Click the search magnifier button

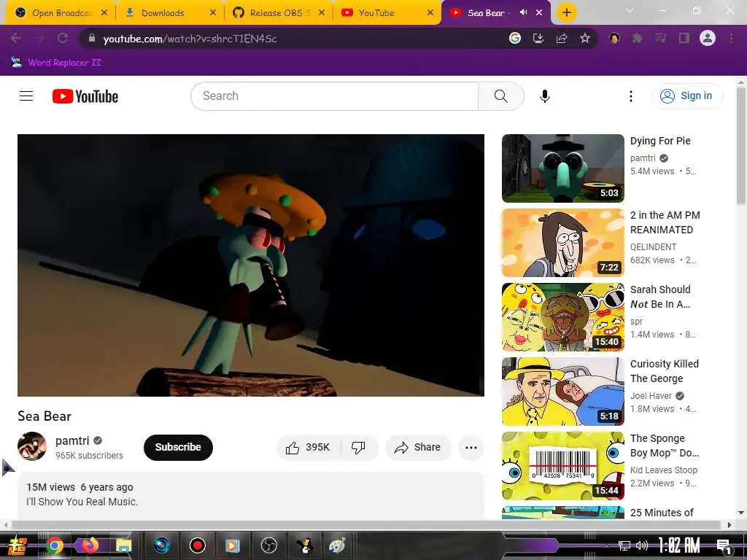pos(500,96)
